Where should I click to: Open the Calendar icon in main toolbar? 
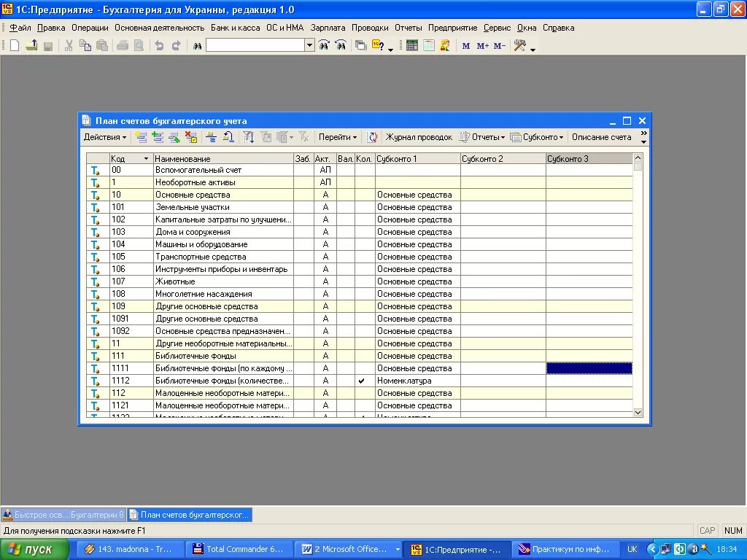pyautogui.click(x=429, y=46)
